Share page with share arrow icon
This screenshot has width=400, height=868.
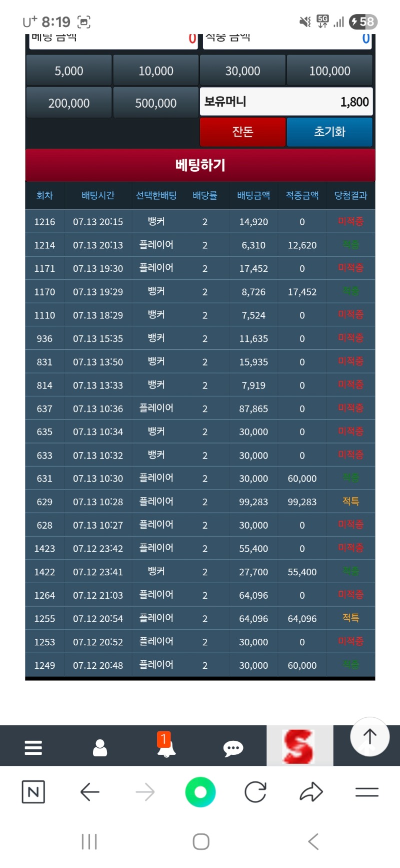[311, 792]
